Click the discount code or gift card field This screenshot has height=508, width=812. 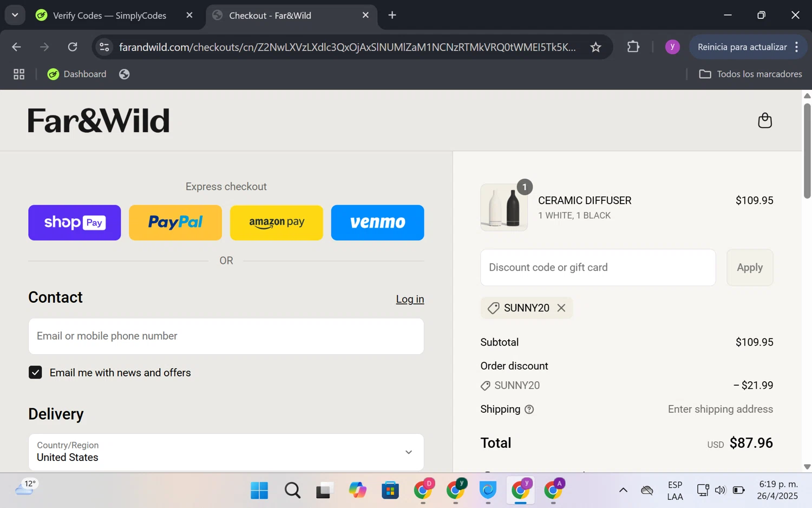[x=598, y=268]
